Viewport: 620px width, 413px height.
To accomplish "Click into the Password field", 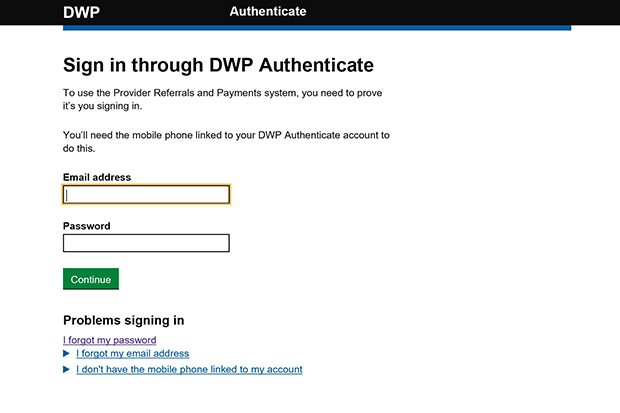I will pyautogui.click(x=146, y=243).
